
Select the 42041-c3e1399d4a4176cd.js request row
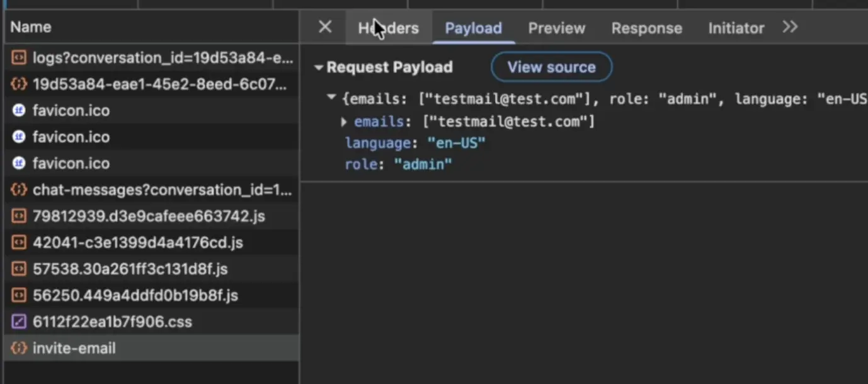137,242
